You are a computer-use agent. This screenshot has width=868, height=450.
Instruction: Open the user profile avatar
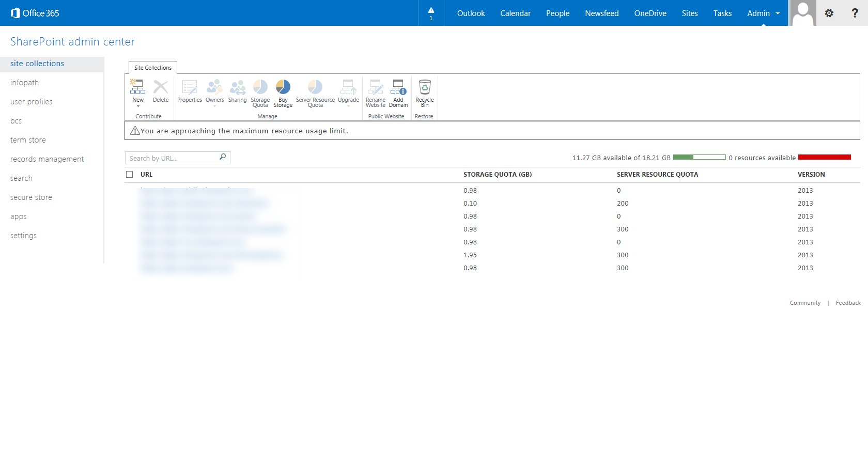pyautogui.click(x=803, y=13)
